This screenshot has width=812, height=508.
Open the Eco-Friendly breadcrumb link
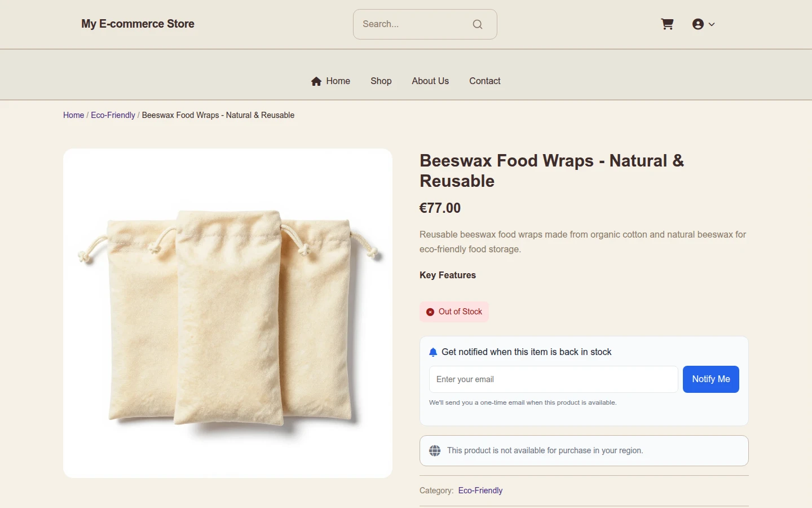(x=113, y=115)
